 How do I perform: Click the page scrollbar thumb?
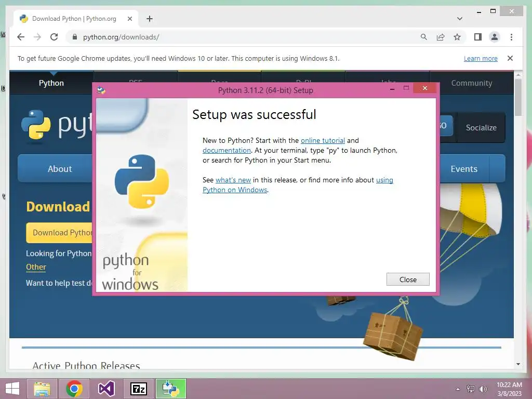click(518, 97)
